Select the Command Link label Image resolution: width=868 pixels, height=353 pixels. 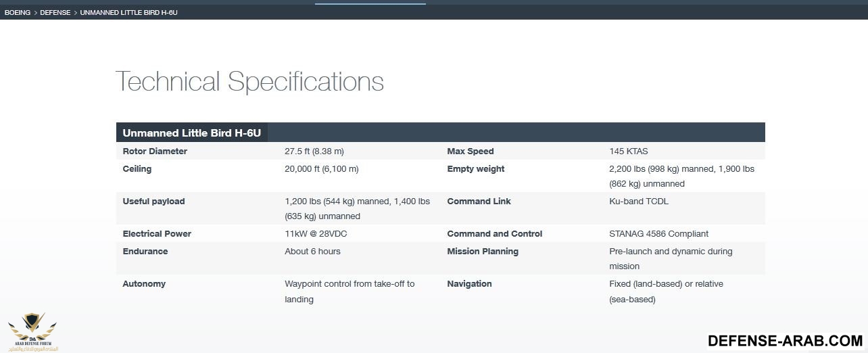479,202
